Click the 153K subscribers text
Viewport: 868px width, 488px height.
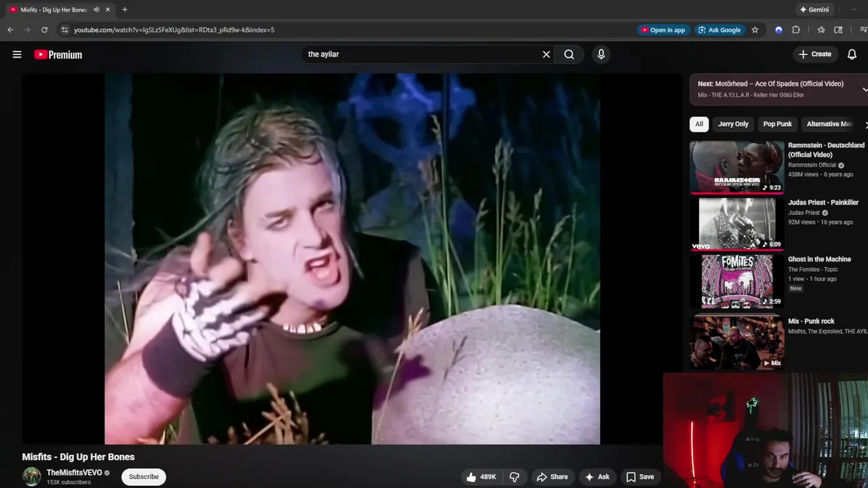(x=68, y=483)
